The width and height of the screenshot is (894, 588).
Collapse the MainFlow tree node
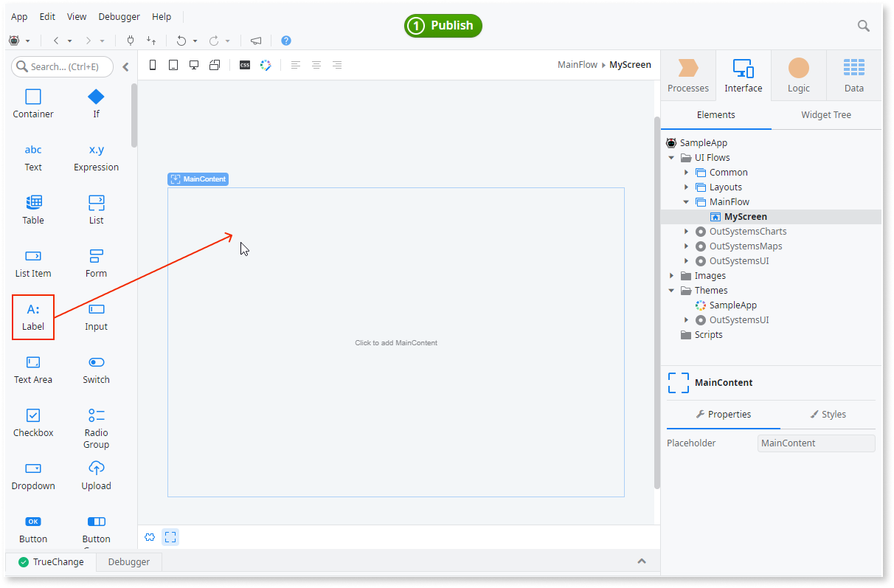point(685,201)
